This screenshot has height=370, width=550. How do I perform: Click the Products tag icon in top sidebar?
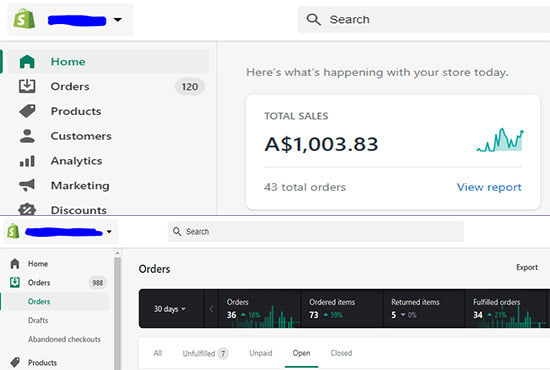point(27,111)
